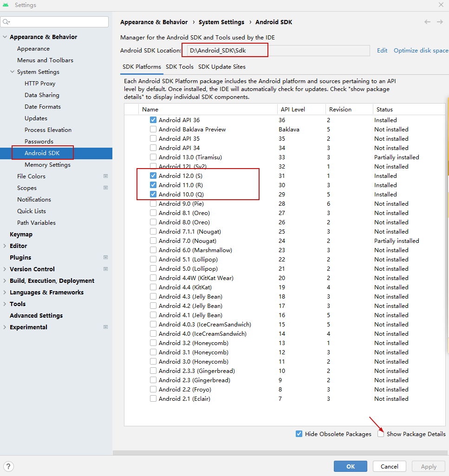449x476 pixels.
Task: Switch to the SDK Platforms tab
Action: (142, 67)
